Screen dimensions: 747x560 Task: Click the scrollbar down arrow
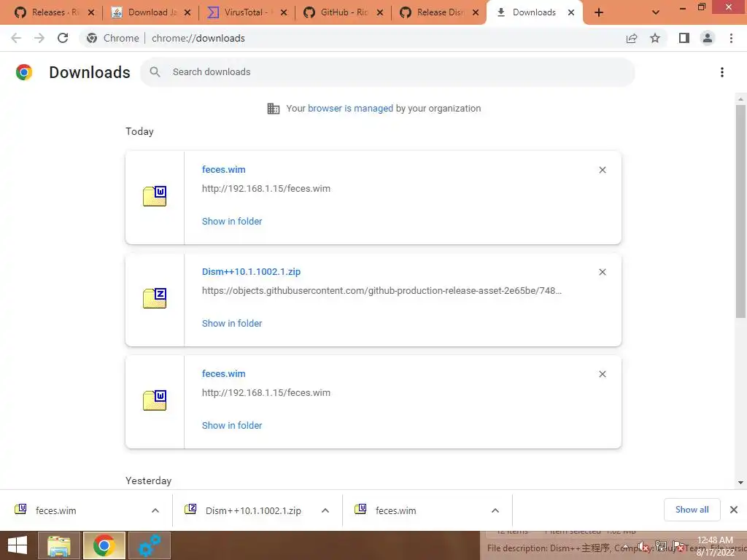pos(740,483)
